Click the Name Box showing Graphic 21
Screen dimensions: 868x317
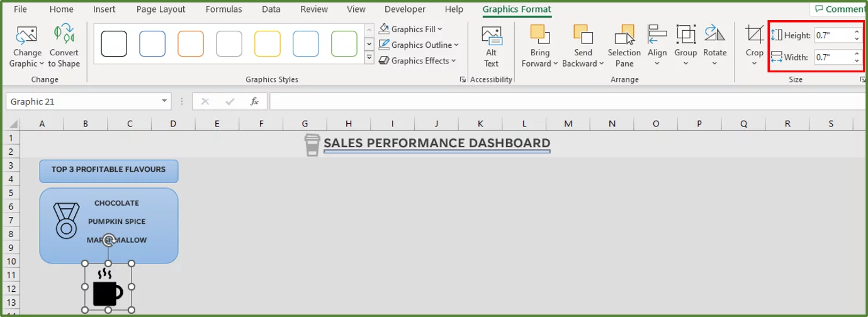pyautogui.click(x=82, y=101)
